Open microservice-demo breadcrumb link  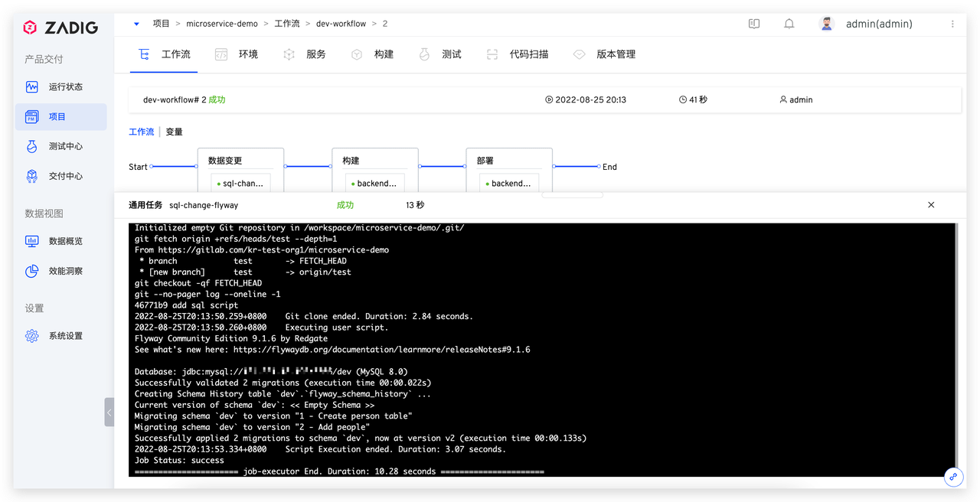point(222,24)
